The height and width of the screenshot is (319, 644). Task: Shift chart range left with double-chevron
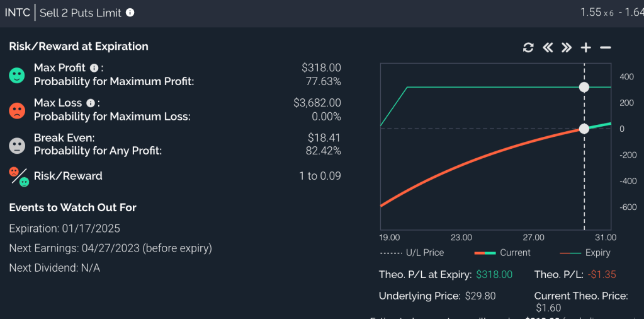[548, 48]
